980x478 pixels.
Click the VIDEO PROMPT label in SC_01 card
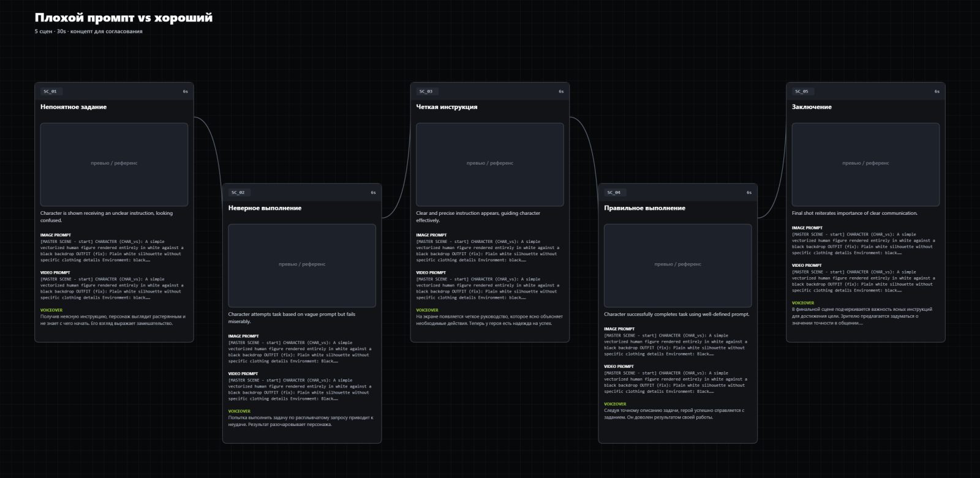56,272
